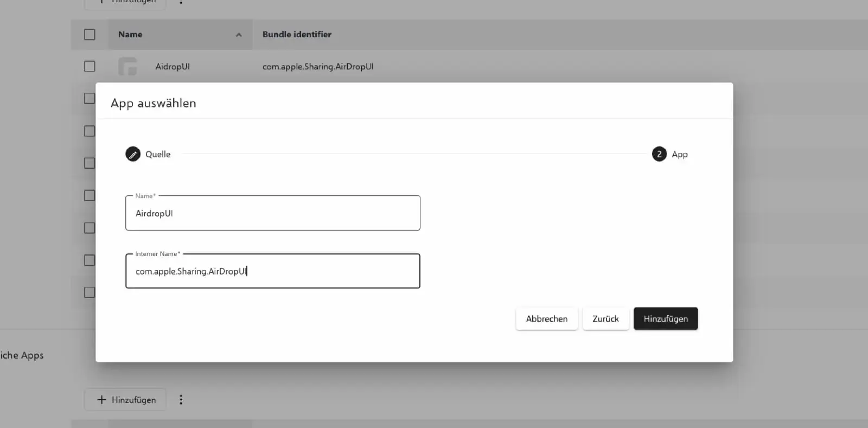Focus the Interner Name input field
Screen dimensions: 868x428
pyautogui.click(x=273, y=271)
